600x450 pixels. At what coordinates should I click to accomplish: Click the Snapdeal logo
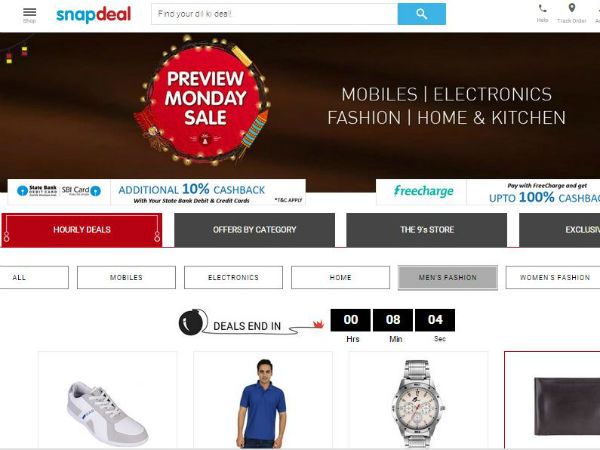pyautogui.click(x=94, y=15)
